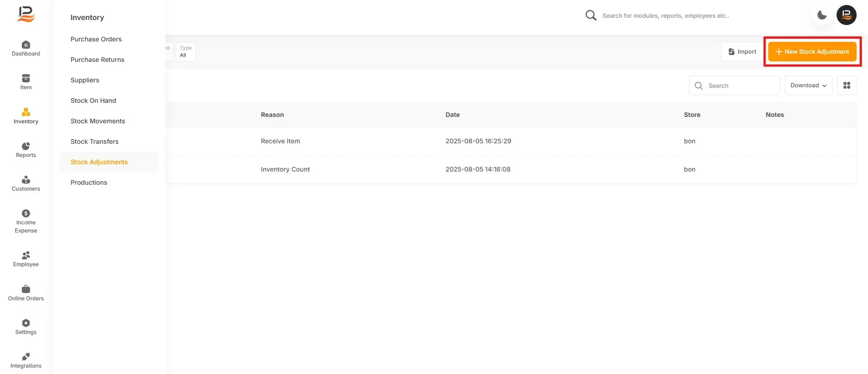
Task: Open the Dashboard sidebar icon
Action: click(26, 45)
